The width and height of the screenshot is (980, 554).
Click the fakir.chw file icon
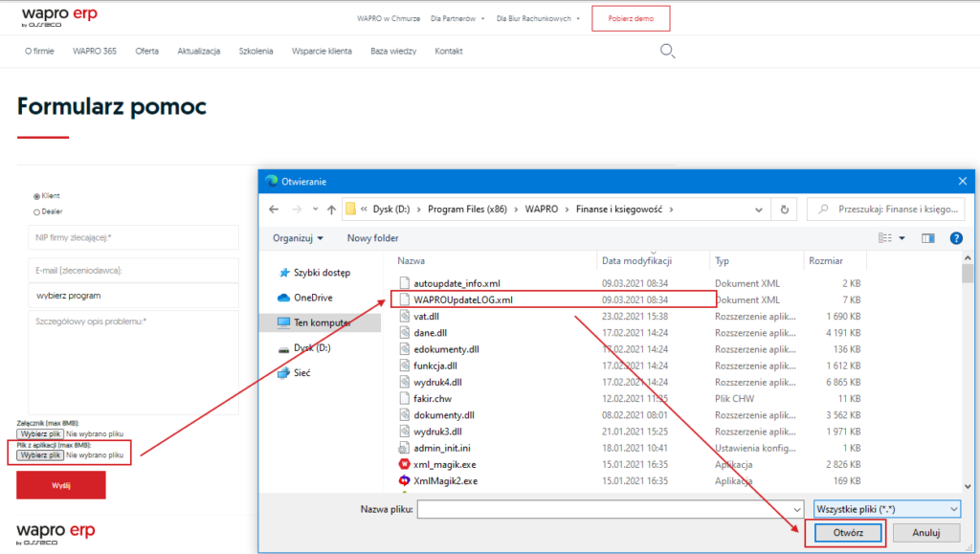tap(405, 398)
